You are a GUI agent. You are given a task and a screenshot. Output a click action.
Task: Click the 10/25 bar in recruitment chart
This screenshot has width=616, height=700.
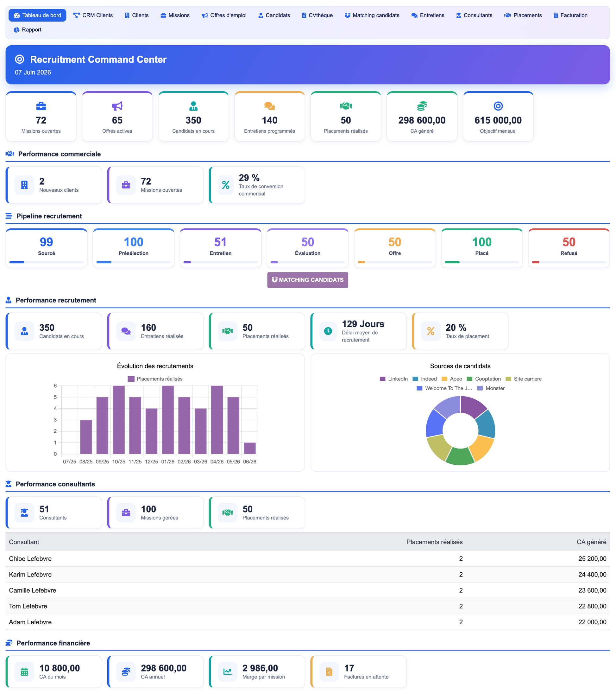(119, 420)
